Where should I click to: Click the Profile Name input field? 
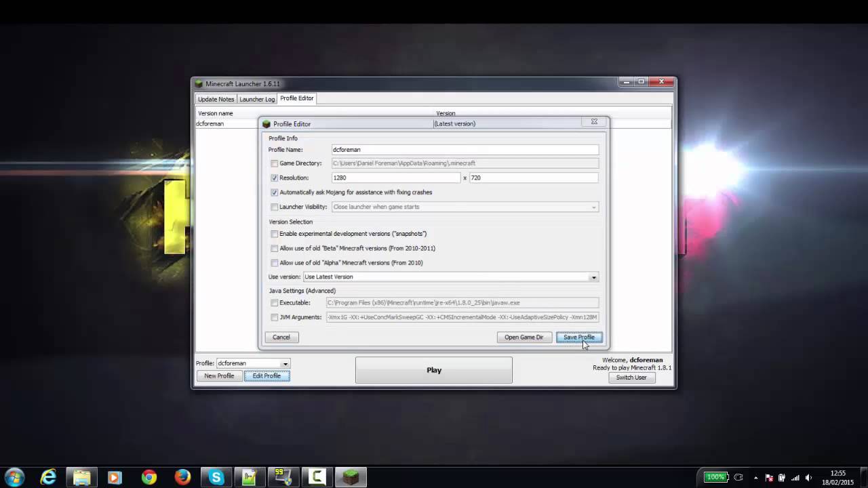click(x=465, y=149)
